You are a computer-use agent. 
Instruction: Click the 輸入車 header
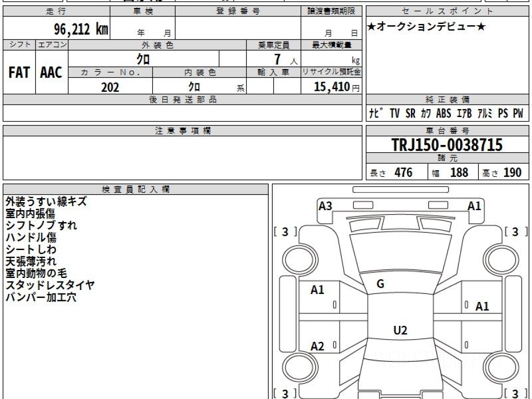(274, 73)
